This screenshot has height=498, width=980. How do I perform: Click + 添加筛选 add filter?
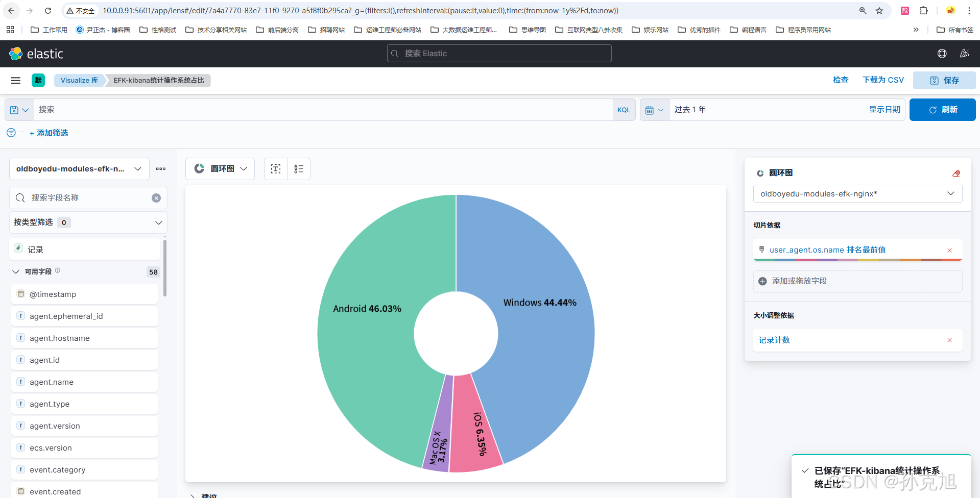click(x=49, y=133)
